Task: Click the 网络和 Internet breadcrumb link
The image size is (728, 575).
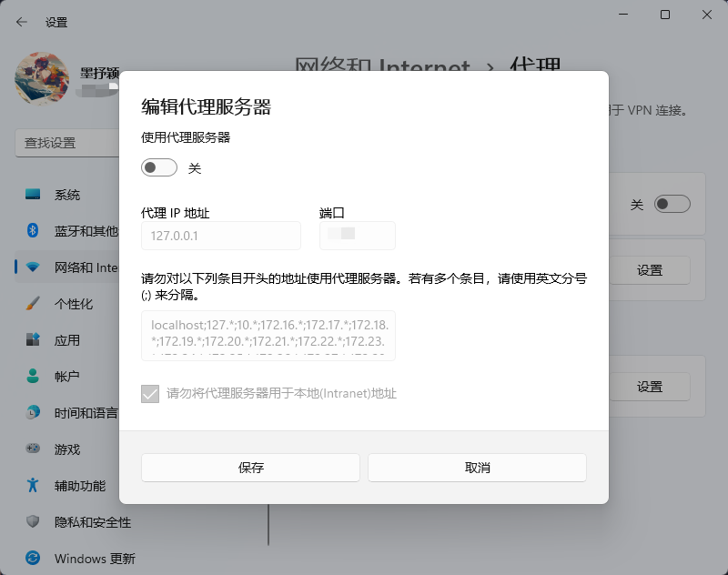Action: tap(382, 66)
